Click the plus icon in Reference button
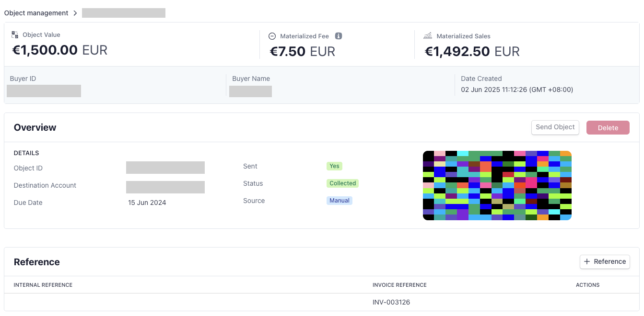Image resolution: width=644 pixels, height=316 pixels. (587, 261)
